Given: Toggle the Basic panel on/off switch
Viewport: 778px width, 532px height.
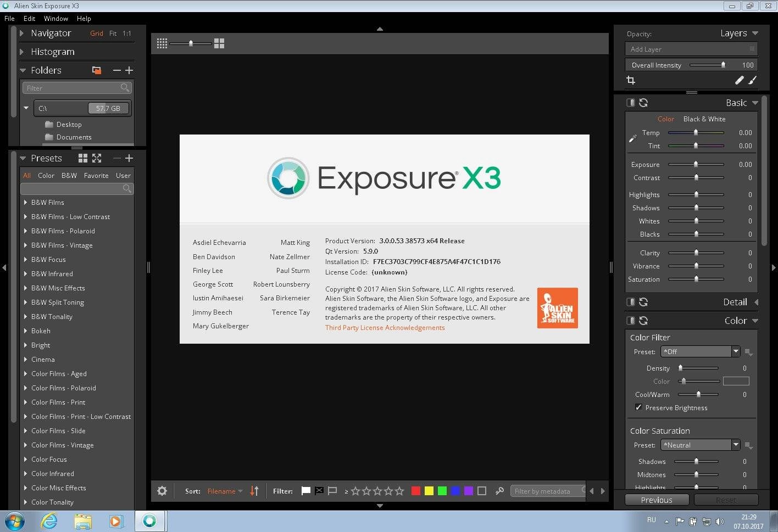Looking at the screenshot, I should click(x=631, y=103).
